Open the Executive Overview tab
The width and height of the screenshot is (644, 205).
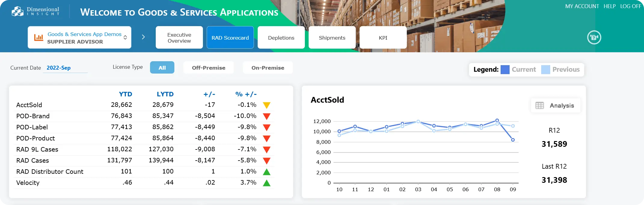click(x=179, y=38)
